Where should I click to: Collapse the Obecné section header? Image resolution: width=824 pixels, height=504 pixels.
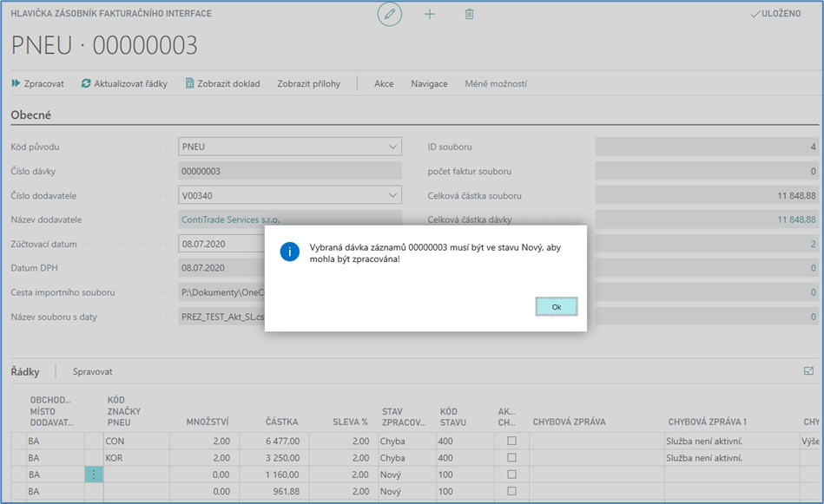pos(31,115)
